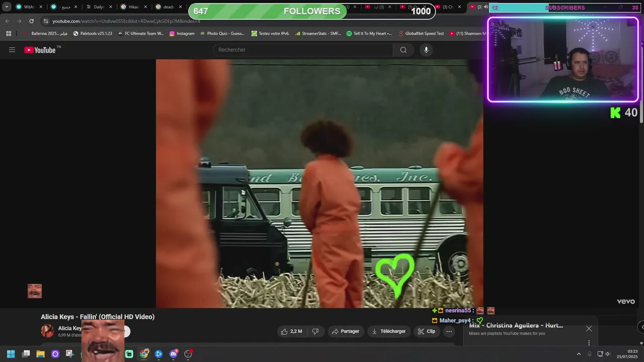The width and height of the screenshot is (644, 362).
Task: Dislike the video with thumbs-down
Action: pyautogui.click(x=315, y=331)
